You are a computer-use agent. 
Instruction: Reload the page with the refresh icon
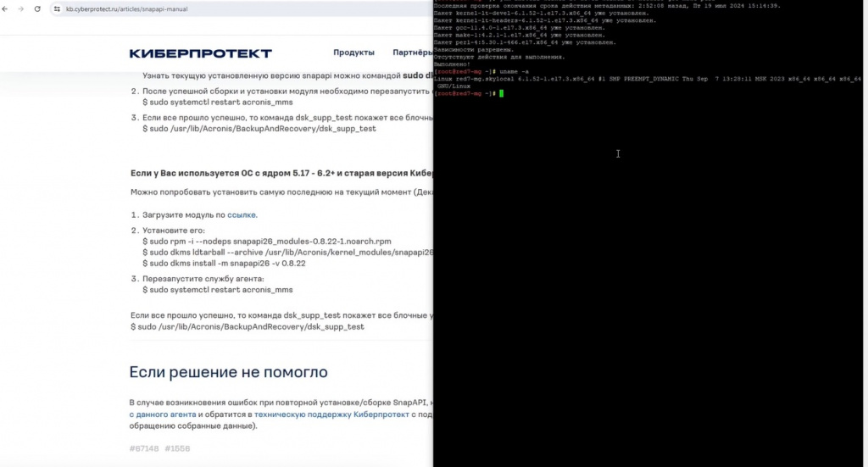pyautogui.click(x=37, y=8)
